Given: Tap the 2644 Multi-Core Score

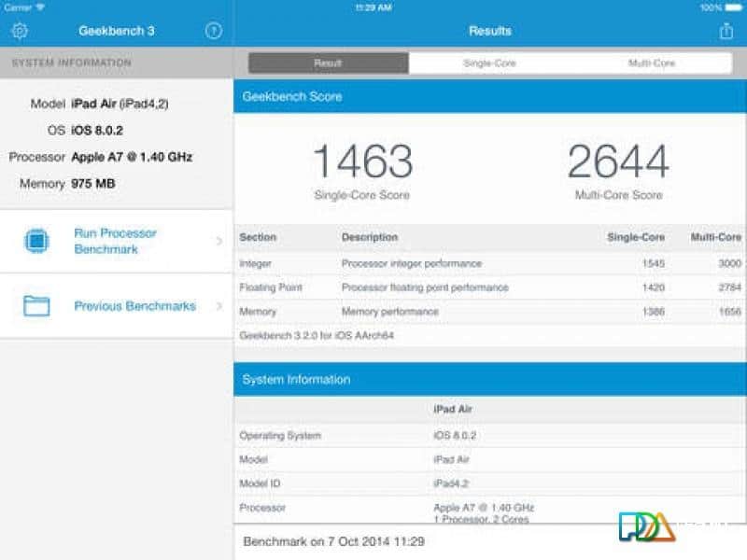Looking at the screenshot, I should tap(618, 163).
